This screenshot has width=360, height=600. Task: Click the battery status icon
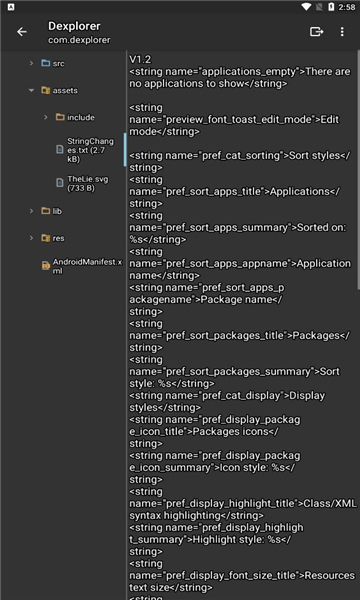(331, 7)
